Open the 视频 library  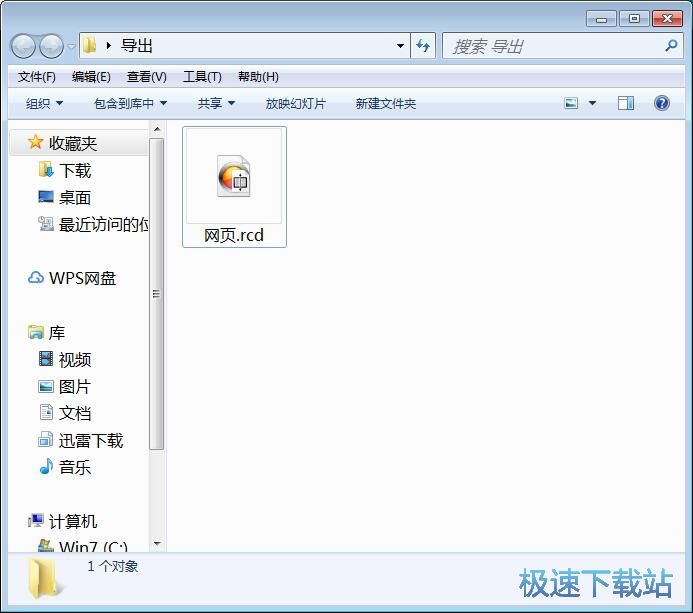75,360
